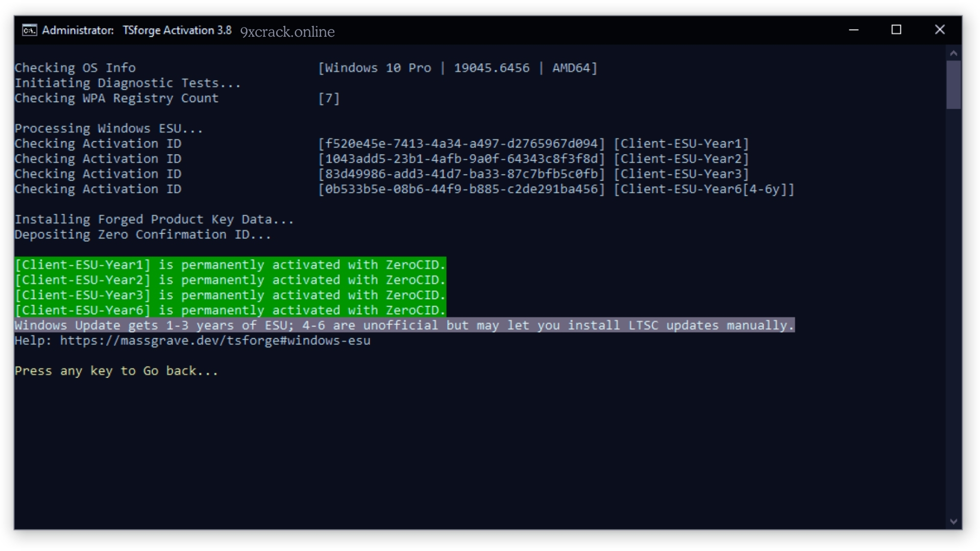Click the 'Windows Update gets 1-3 years of ESU' note
Viewport: 980px width, 551px height.
point(404,325)
